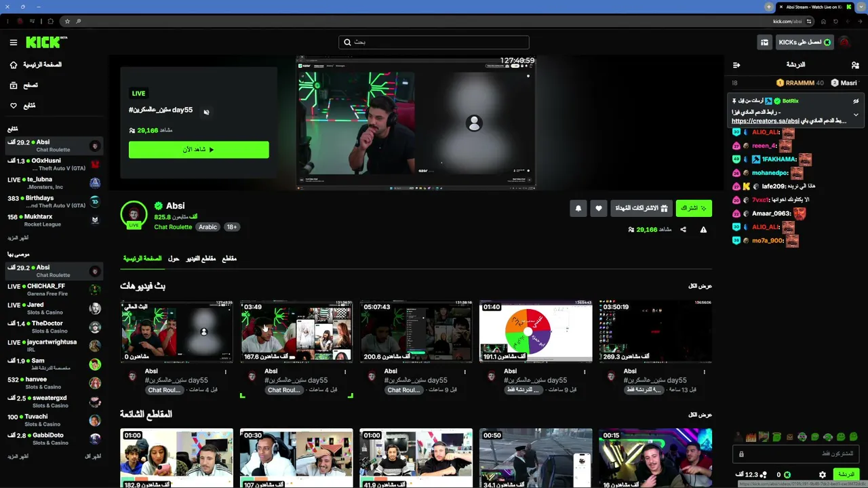Click the fire emote in chat emote bar
868x488 pixels.
(x=751, y=437)
